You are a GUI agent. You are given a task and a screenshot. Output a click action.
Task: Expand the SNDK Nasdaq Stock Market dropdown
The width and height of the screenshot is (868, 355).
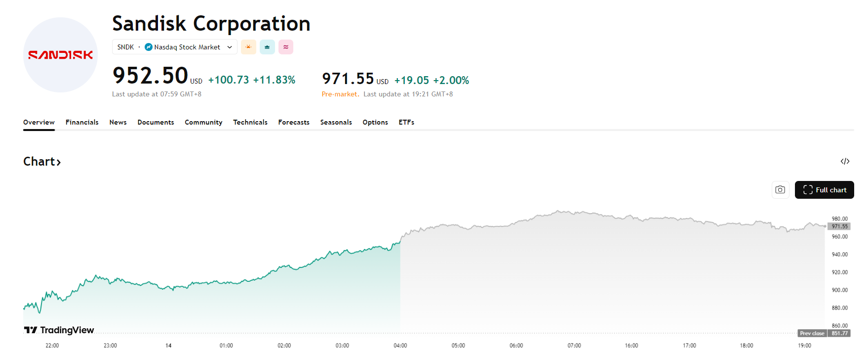click(x=230, y=47)
